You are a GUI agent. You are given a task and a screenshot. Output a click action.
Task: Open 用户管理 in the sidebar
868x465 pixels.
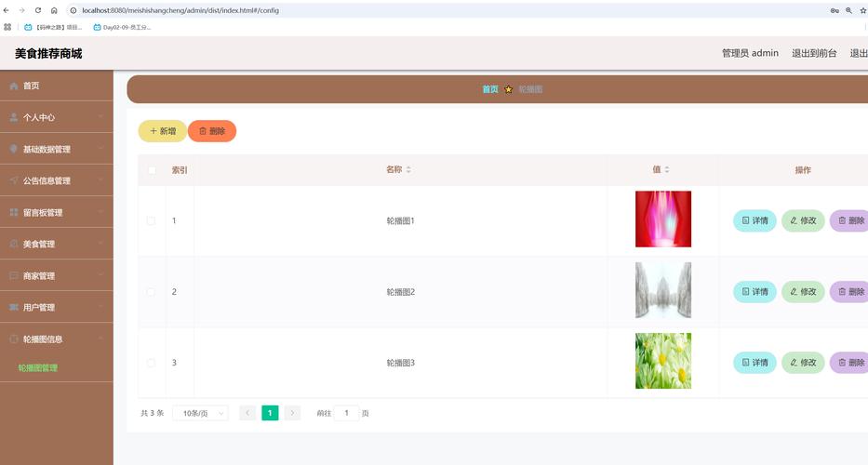(x=57, y=307)
